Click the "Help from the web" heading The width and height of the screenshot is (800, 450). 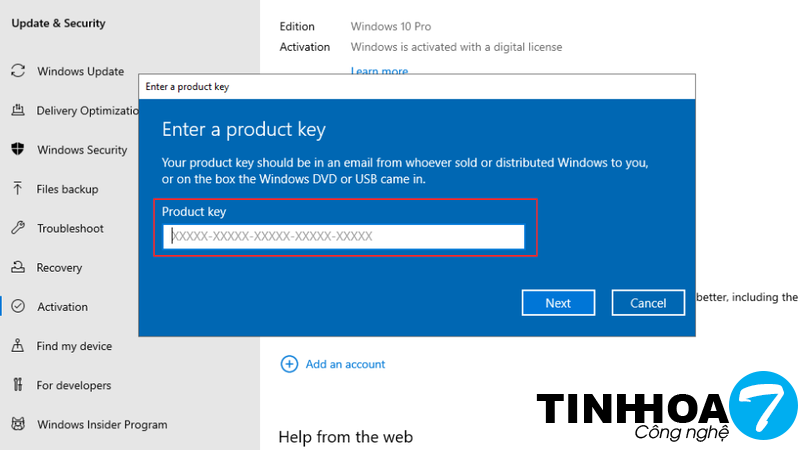point(345,436)
